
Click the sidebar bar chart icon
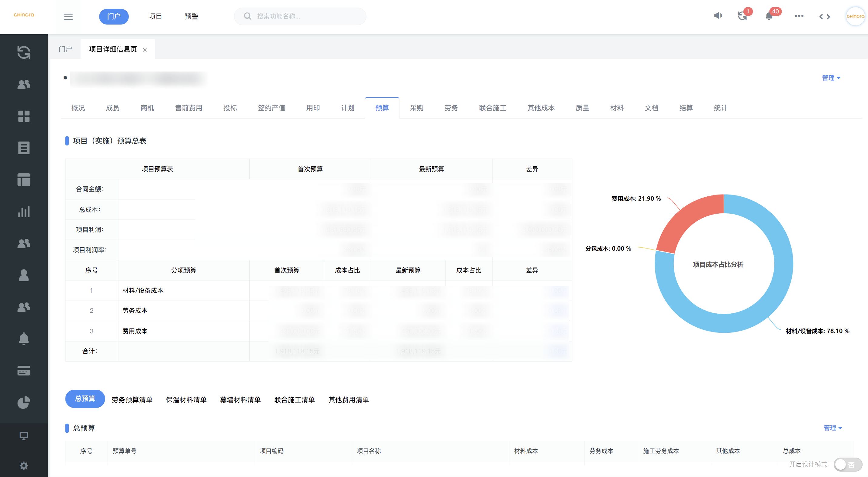[24, 212]
